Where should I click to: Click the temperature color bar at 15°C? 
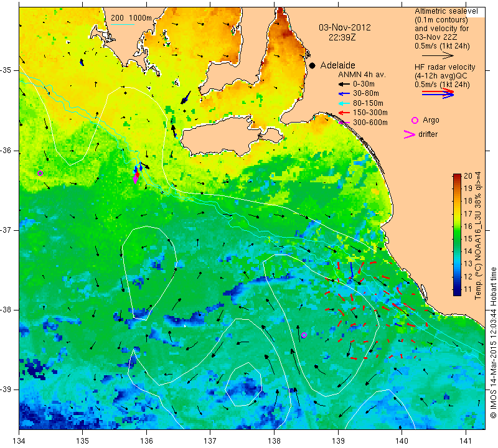pos(457,238)
